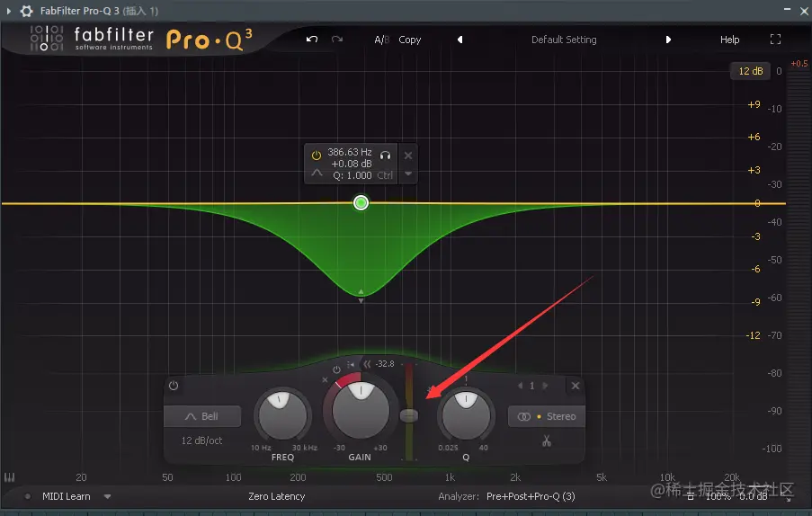Click the FREQ knob
812x516 pixels.
282,415
